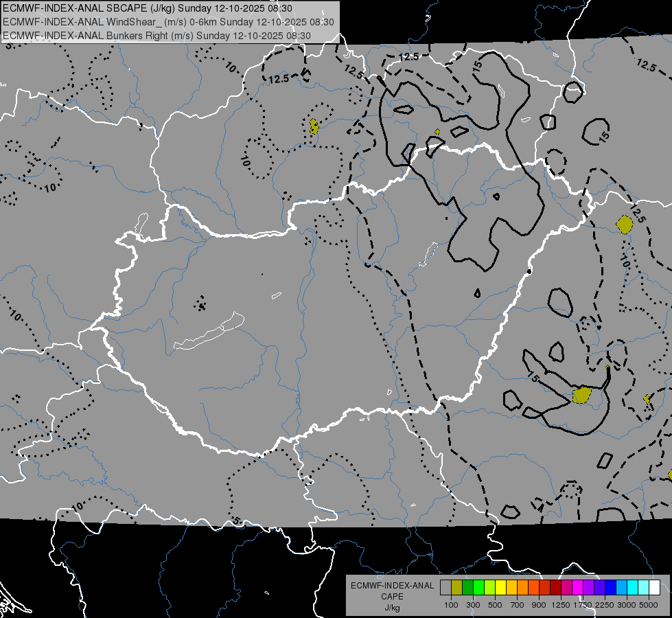Click the legend value 700
The width and height of the screenshot is (672, 618).
(518, 605)
